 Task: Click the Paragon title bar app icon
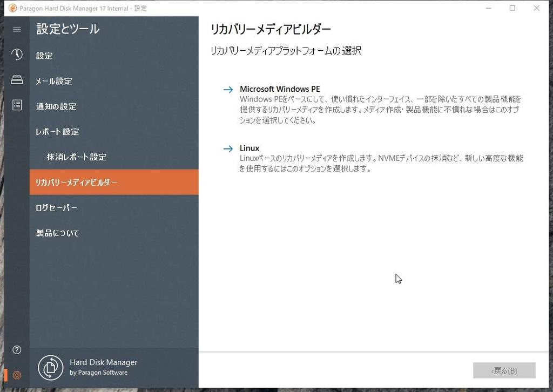click(x=12, y=8)
